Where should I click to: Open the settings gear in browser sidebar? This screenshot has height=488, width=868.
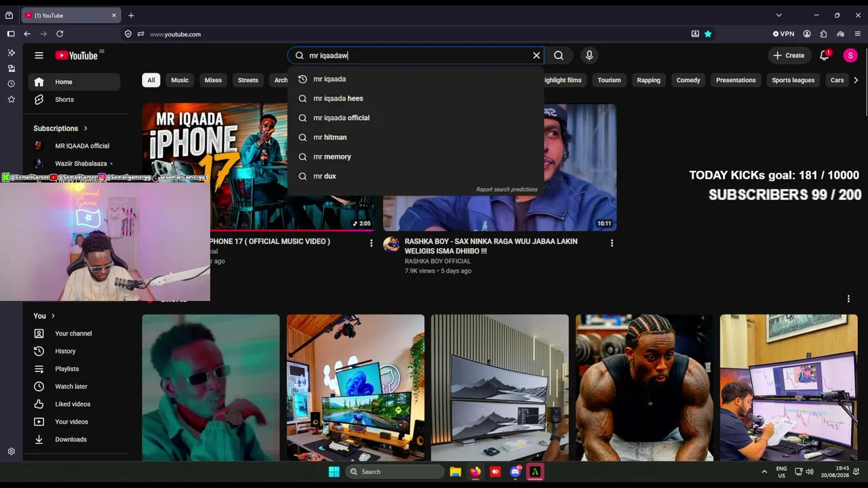[x=11, y=451]
